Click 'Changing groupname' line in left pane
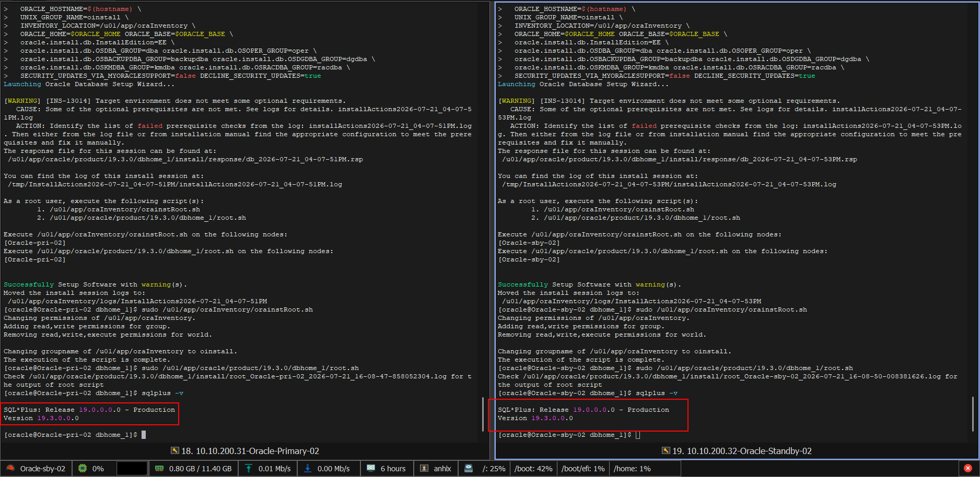Viewport: 980px width, 477px height. point(120,351)
